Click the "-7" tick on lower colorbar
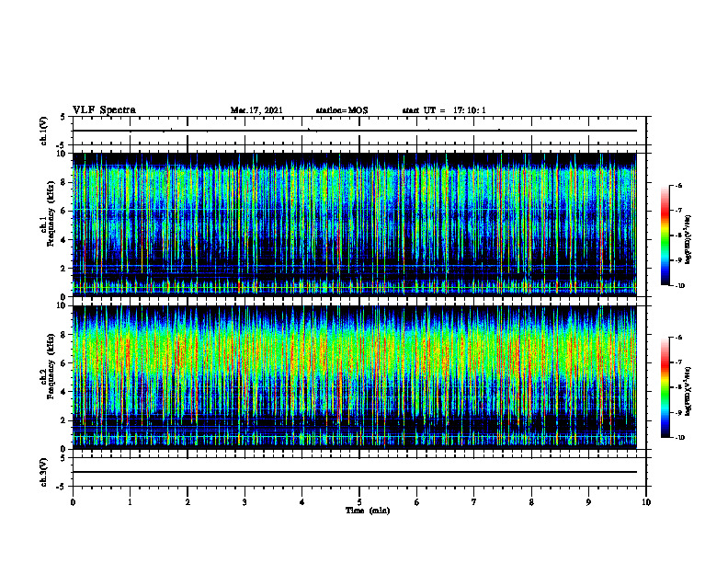The width and height of the screenshot is (728, 563). tap(678, 362)
